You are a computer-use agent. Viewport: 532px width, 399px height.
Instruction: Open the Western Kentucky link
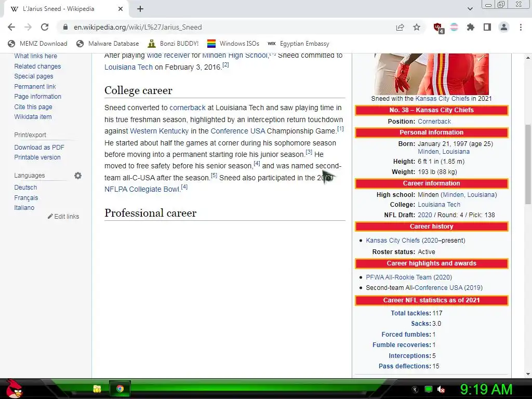[x=159, y=131]
